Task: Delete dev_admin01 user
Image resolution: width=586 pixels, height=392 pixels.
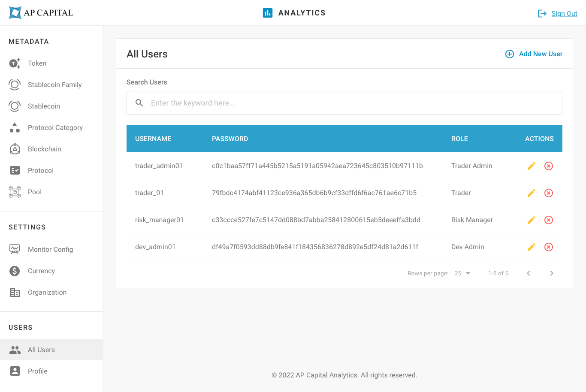Action: (x=549, y=247)
